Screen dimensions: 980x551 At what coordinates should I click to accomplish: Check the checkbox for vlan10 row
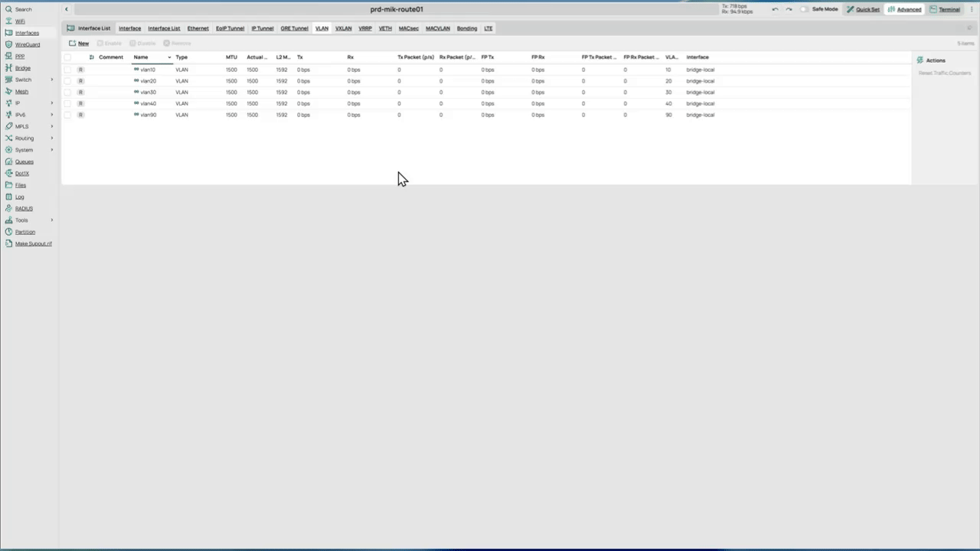point(67,70)
